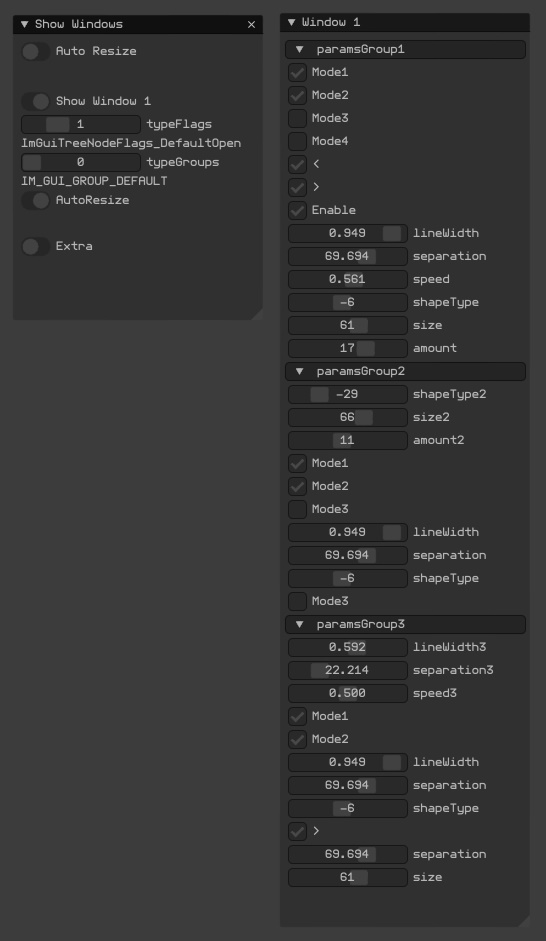This screenshot has width=546, height=941.
Task: Click the amount slider
Action: coord(348,349)
